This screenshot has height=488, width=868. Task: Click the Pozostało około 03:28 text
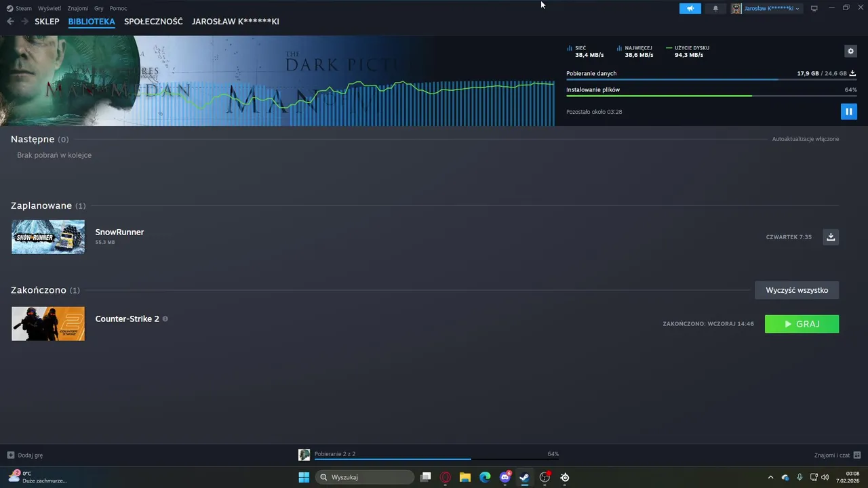pyautogui.click(x=594, y=112)
